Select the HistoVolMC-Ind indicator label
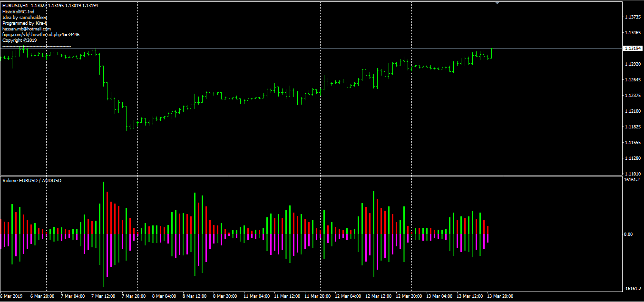644x302 pixels. click(x=18, y=11)
